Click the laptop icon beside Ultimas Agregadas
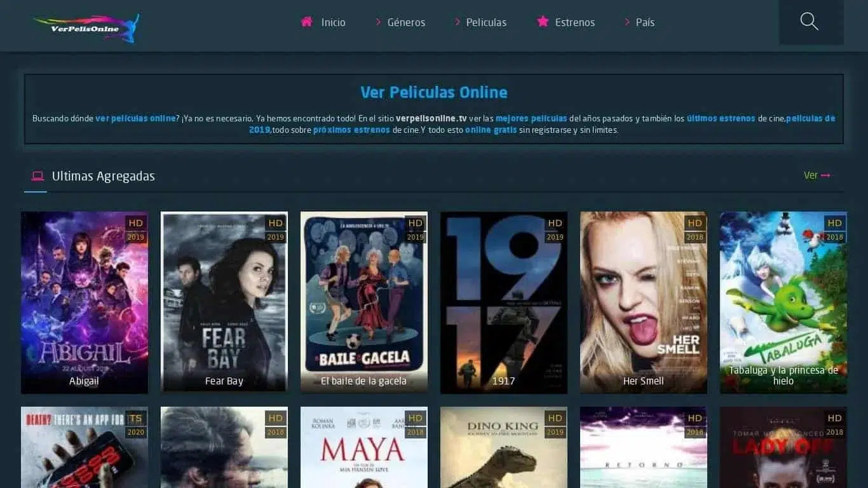 (x=37, y=176)
